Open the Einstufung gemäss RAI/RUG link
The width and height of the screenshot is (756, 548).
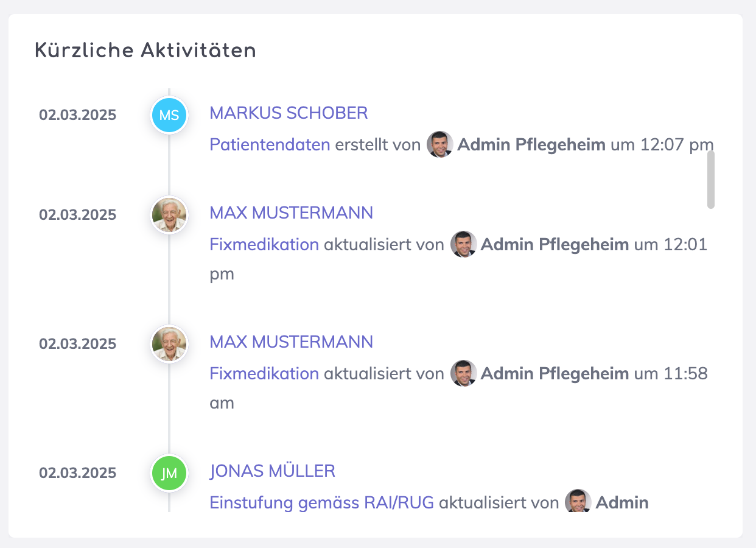(x=321, y=503)
